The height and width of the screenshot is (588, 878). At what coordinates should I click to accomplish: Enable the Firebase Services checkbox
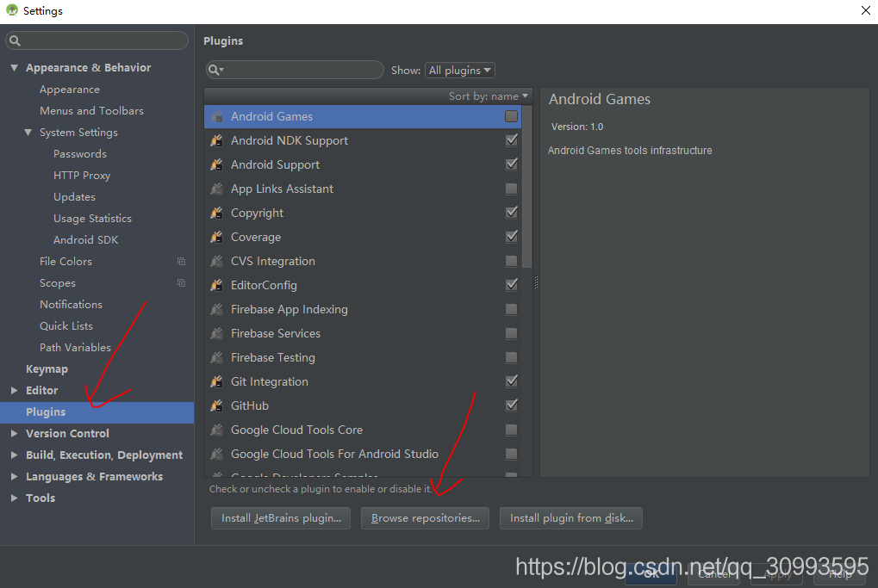point(511,333)
